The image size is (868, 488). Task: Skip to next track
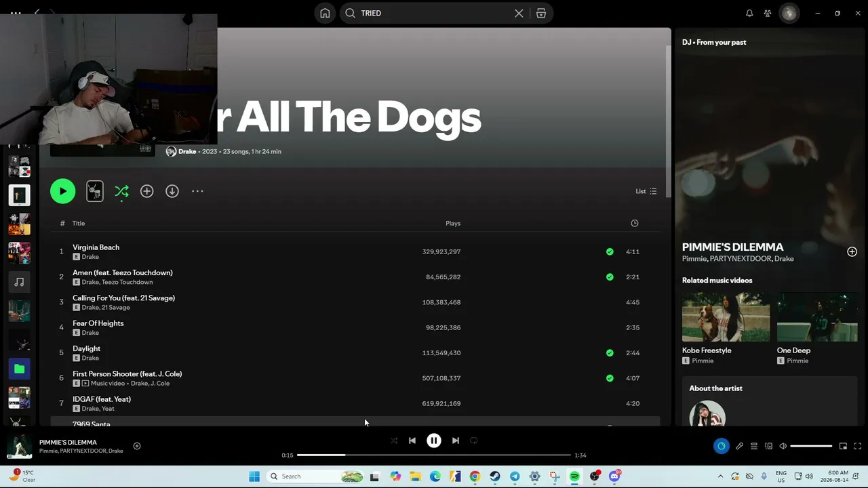click(x=456, y=441)
